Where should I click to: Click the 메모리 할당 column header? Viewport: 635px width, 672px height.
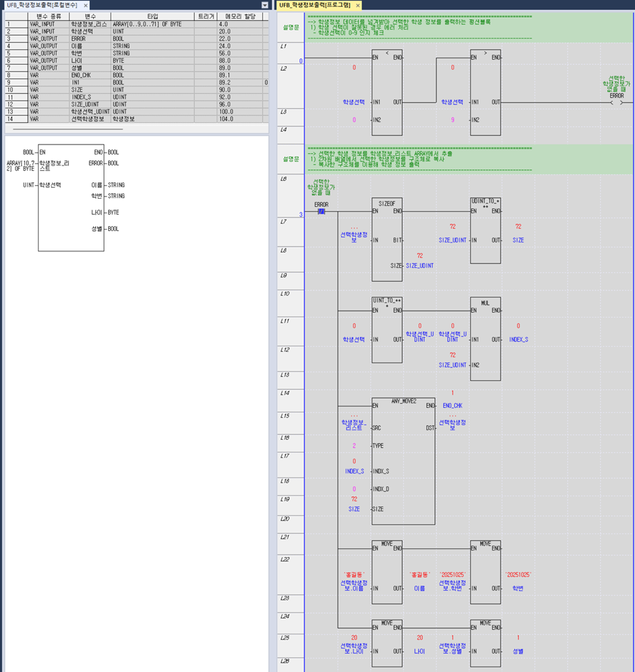pyautogui.click(x=240, y=16)
